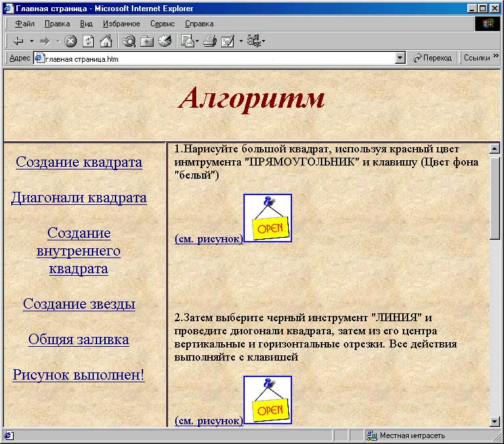Expand the Mail icon dropdown arrow
504x444 pixels.
coord(197,41)
